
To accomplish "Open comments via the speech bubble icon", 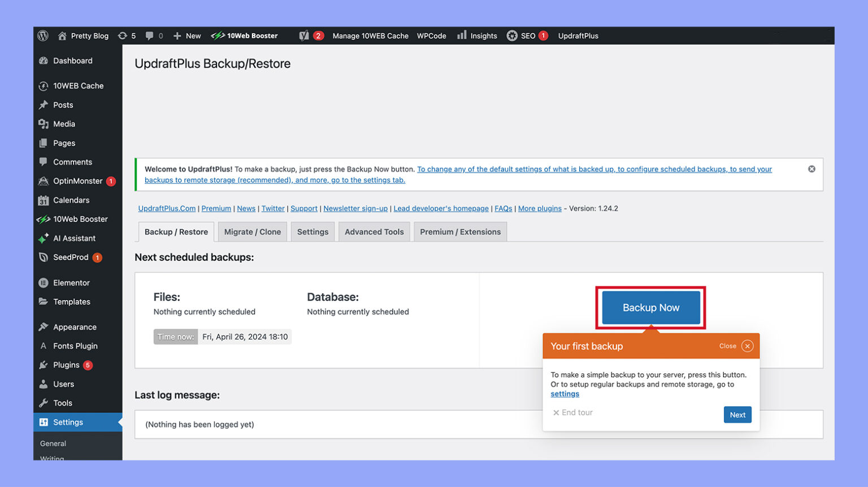I will coord(149,35).
